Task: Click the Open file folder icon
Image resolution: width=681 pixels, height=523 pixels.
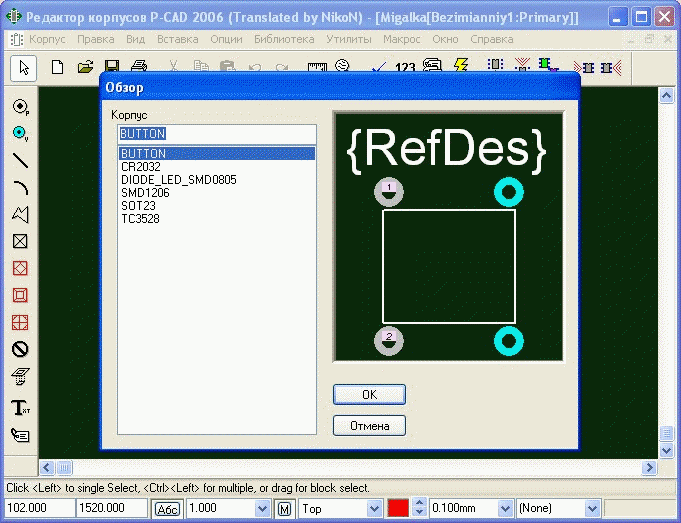Action: click(x=86, y=67)
